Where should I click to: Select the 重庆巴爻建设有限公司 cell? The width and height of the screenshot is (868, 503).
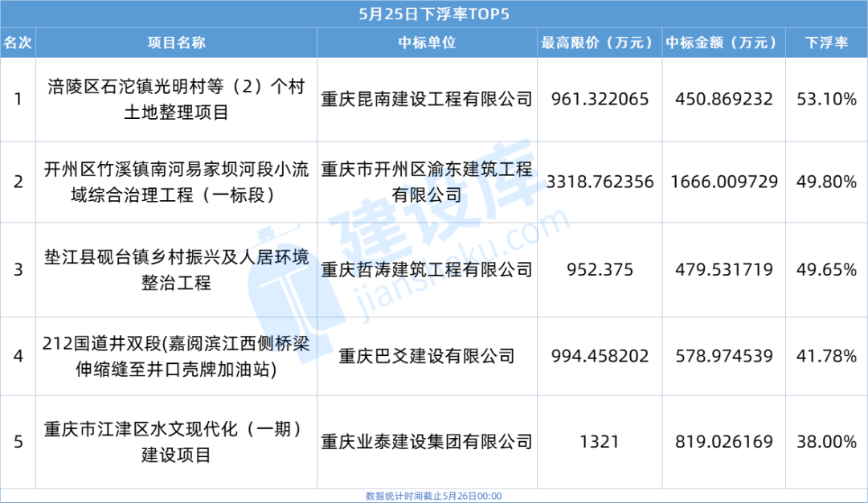(x=426, y=356)
